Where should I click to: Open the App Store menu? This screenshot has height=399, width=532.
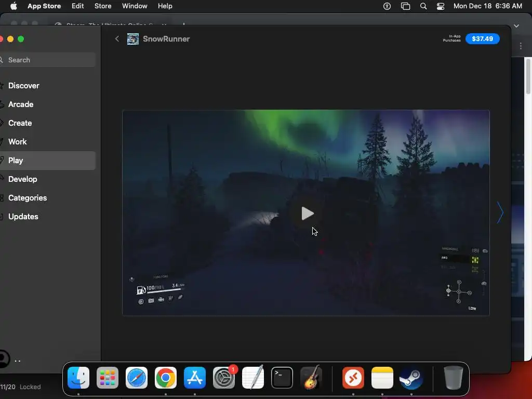click(44, 6)
